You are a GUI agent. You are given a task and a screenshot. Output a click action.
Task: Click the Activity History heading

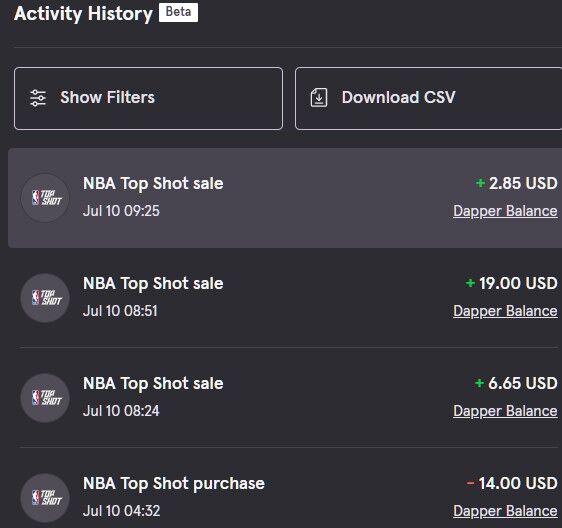point(84,14)
